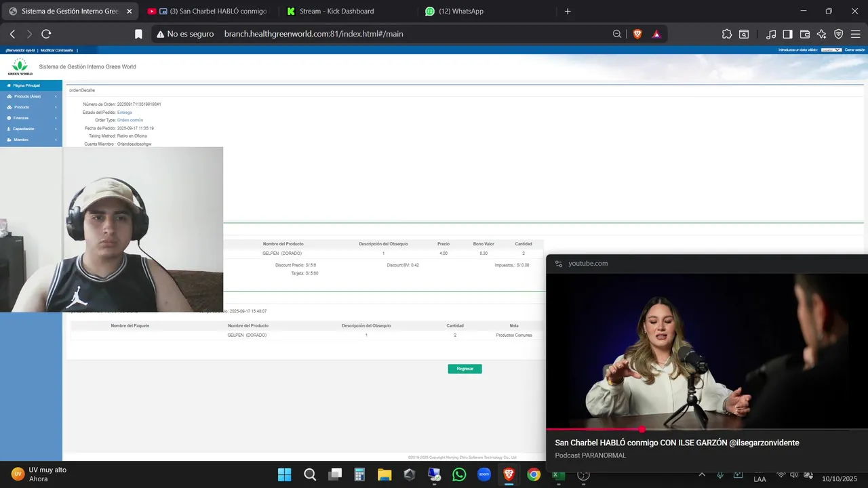Image resolution: width=868 pixels, height=488 pixels.
Task: Click the youtube.com source label
Action: 588,263
